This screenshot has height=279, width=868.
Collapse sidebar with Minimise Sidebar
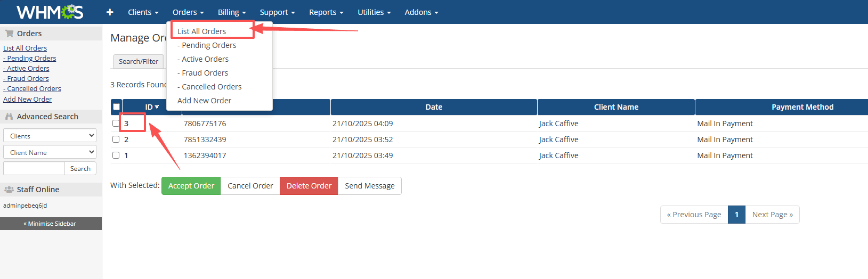click(51, 224)
